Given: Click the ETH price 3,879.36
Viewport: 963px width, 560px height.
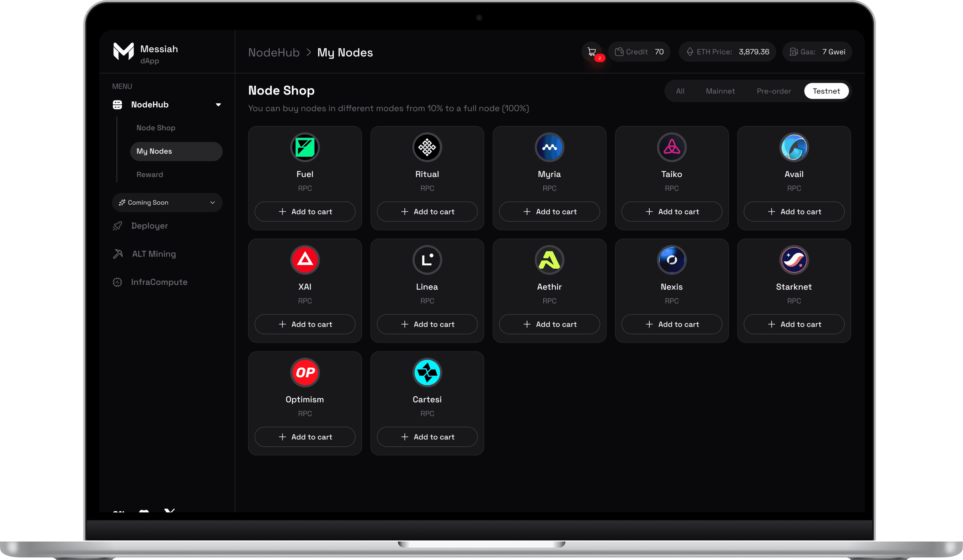Looking at the screenshot, I should (x=754, y=52).
